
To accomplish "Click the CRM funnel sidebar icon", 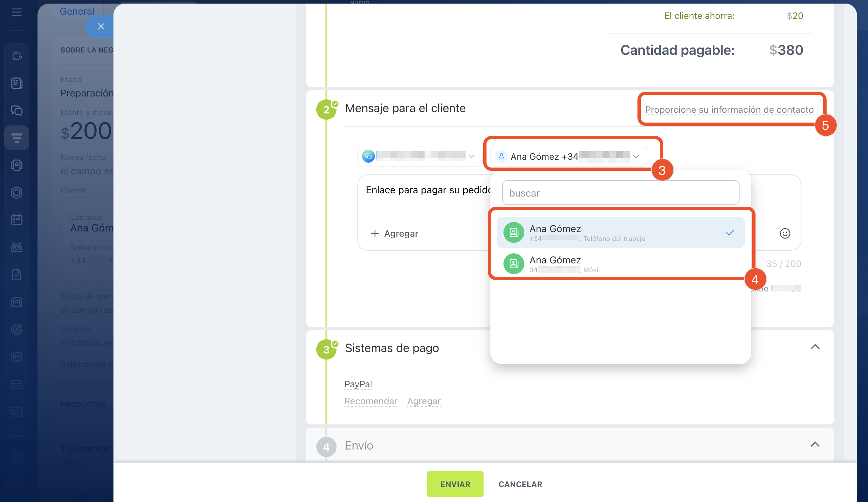I will (17, 138).
